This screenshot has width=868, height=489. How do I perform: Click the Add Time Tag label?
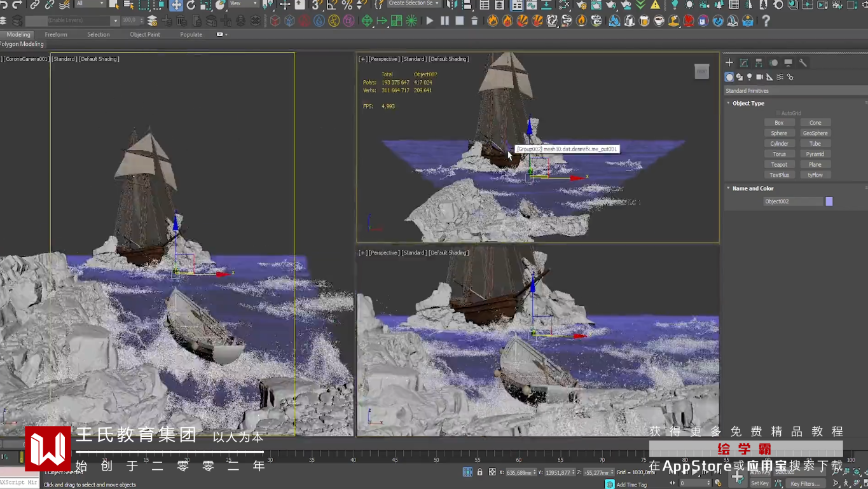[x=631, y=485]
